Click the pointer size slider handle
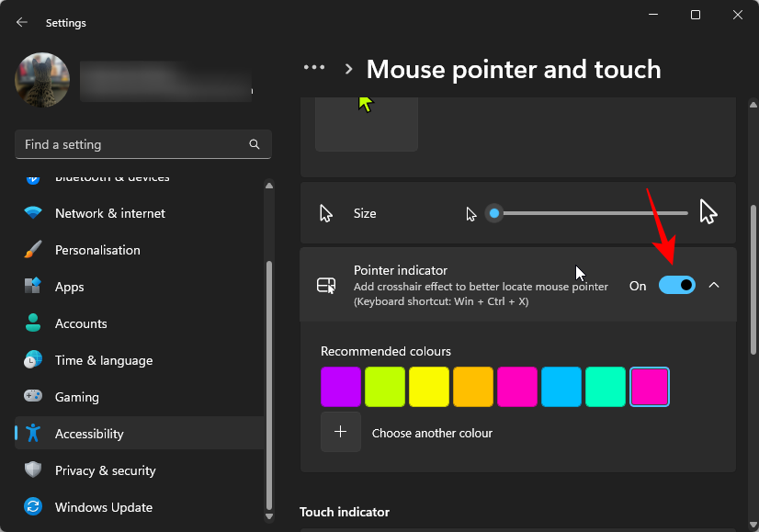The width and height of the screenshot is (759, 532). click(x=494, y=213)
